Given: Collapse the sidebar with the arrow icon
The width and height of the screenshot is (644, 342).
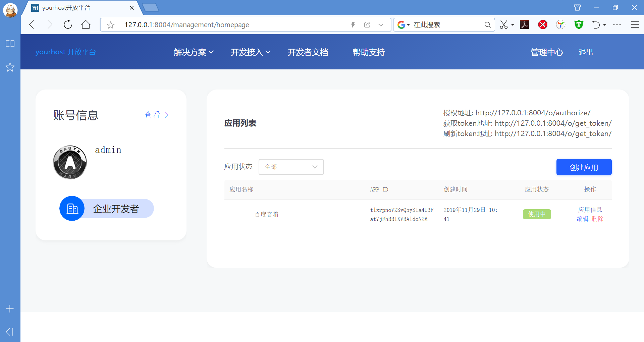Looking at the screenshot, I should [10, 332].
